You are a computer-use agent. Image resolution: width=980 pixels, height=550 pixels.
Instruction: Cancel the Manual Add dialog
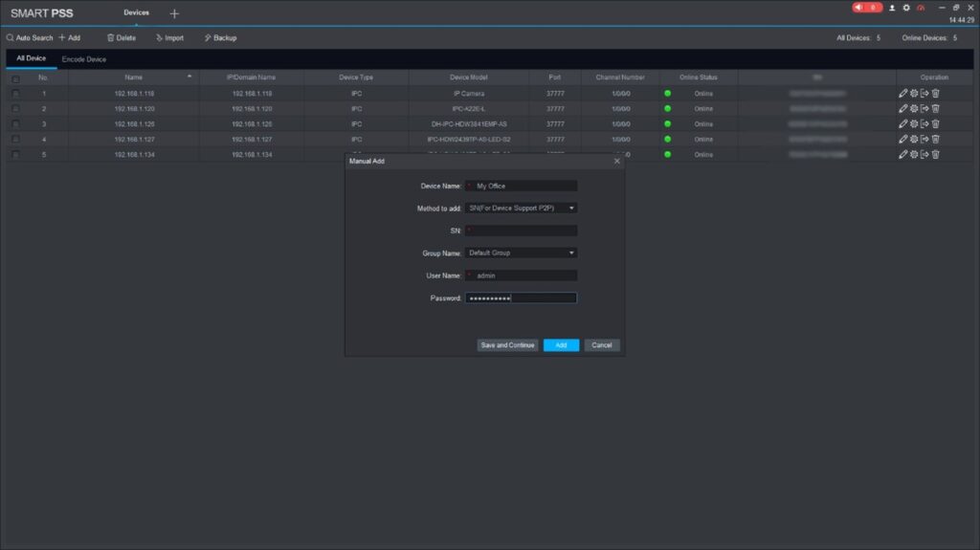tap(602, 345)
